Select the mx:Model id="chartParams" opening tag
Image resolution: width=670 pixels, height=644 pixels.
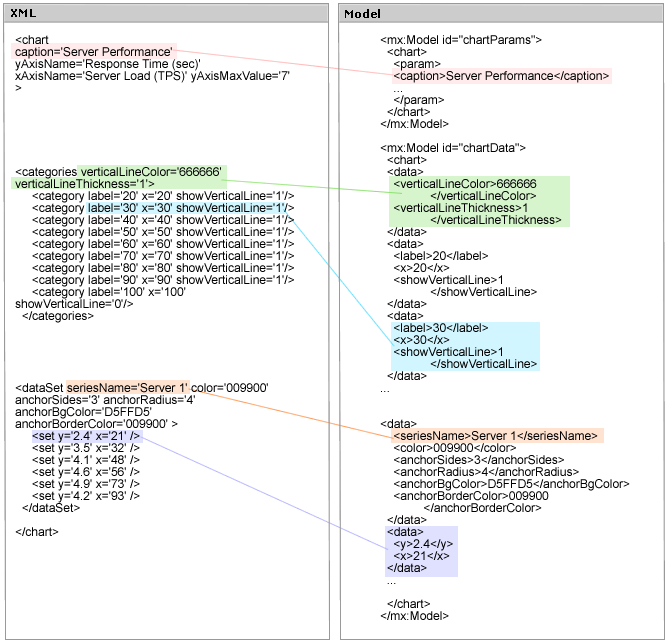point(461,40)
